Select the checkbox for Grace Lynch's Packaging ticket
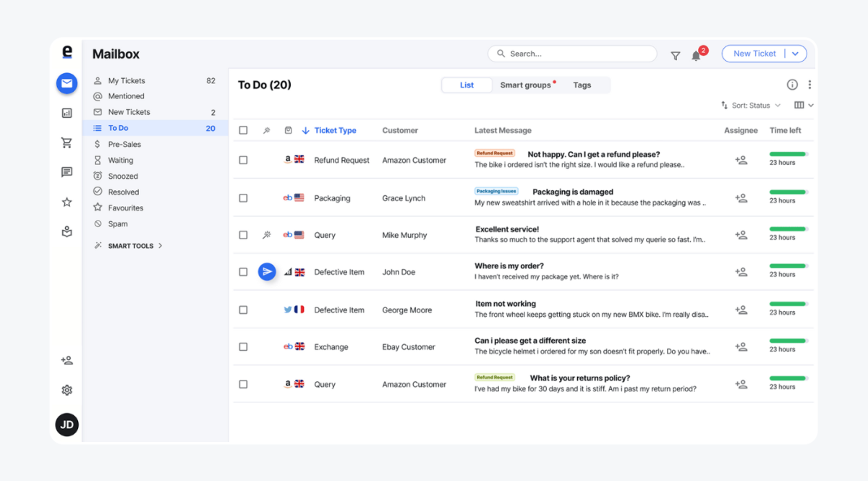 [x=243, y=197]
